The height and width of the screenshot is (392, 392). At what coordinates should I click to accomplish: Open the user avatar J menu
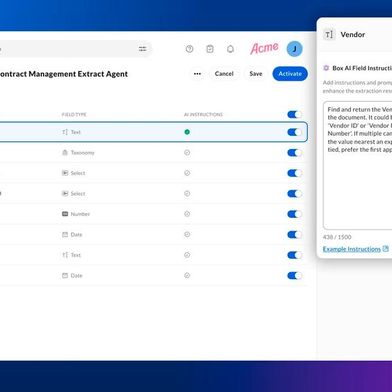pos(294,49)
